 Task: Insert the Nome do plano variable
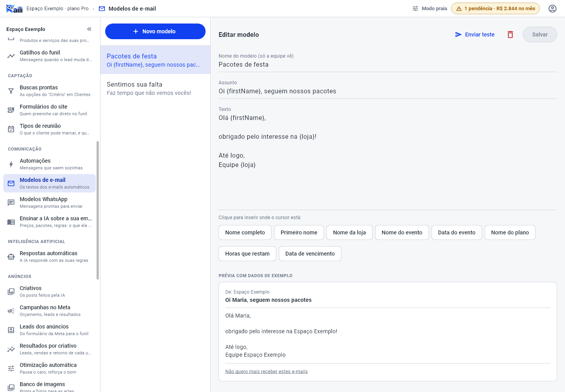coord(510,232)
